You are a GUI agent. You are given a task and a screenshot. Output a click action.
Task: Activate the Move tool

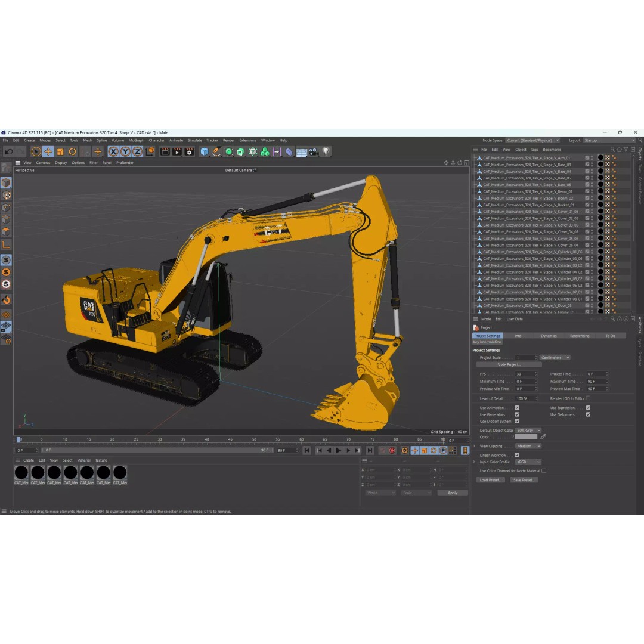(48, 152)
